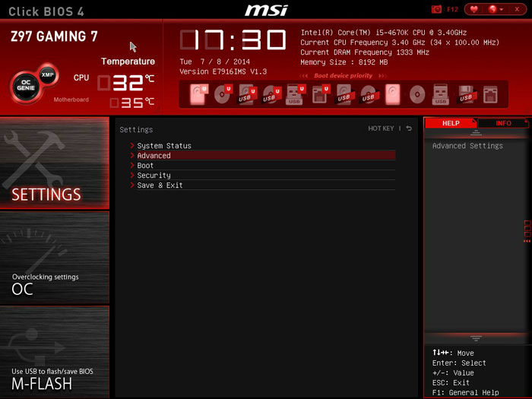
Task: Click the red arrows on the right screen edge
Action: coord(527,241)
